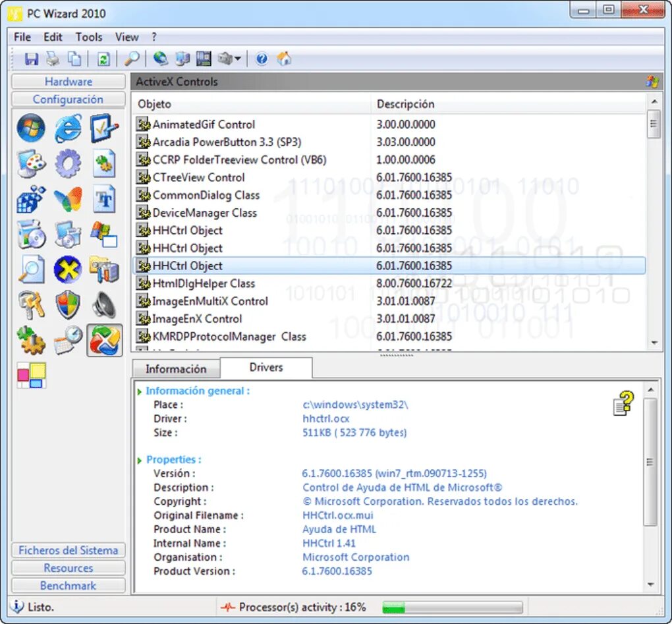The height and width of the screenshot is (624, 672).
Task: Select the folder with books icon
Action: 105,269
